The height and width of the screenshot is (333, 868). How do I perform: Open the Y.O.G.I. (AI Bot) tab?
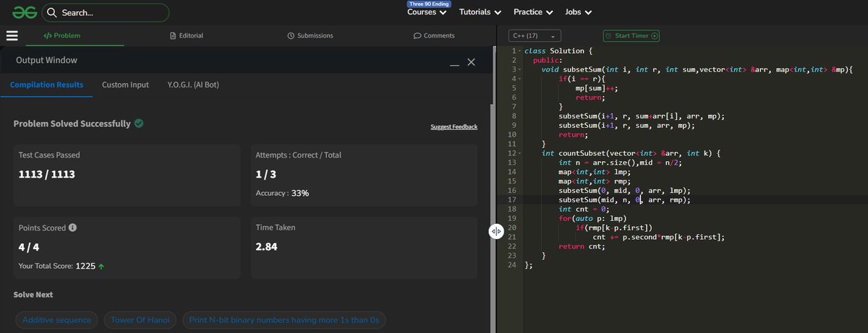coord(193,85)
